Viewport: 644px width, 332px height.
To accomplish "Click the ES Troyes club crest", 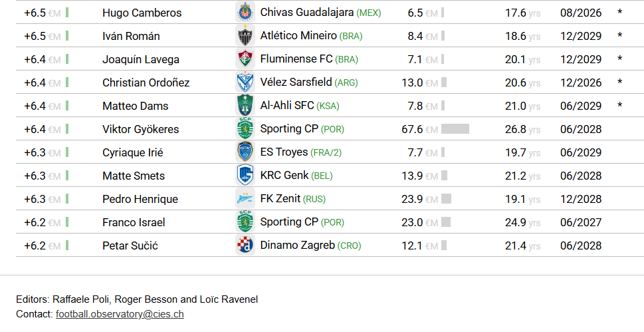I will 245,152.
